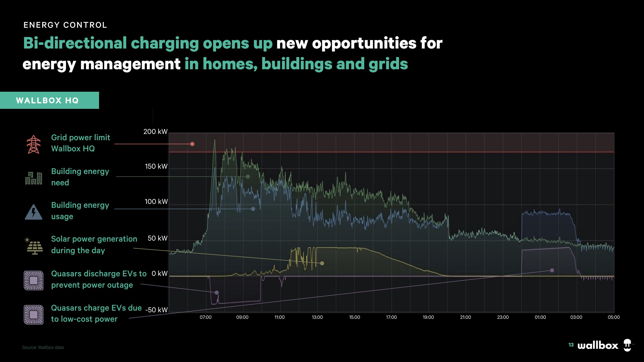Click the yellow solar generation marker dot

coord(322,263)
